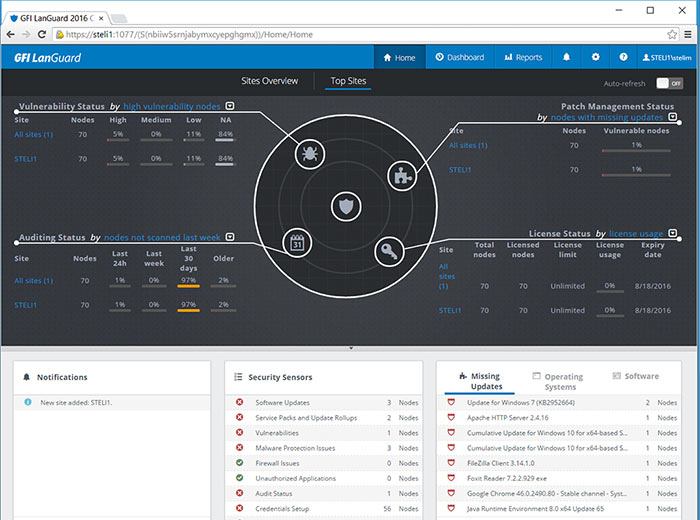Click the red X icon for Malware Protection Issues
This screenshot has height=520, width=700.
coord(240,448)
